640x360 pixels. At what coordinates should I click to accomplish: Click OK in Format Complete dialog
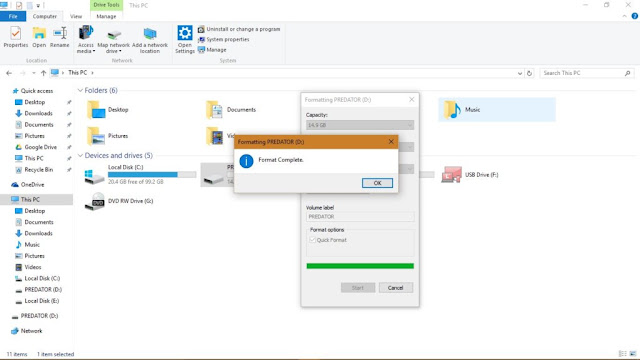pos(377,183)
